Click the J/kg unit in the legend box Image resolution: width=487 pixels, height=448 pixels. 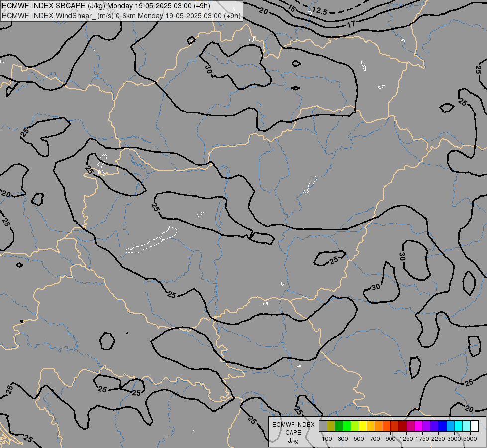pos(293,441)
